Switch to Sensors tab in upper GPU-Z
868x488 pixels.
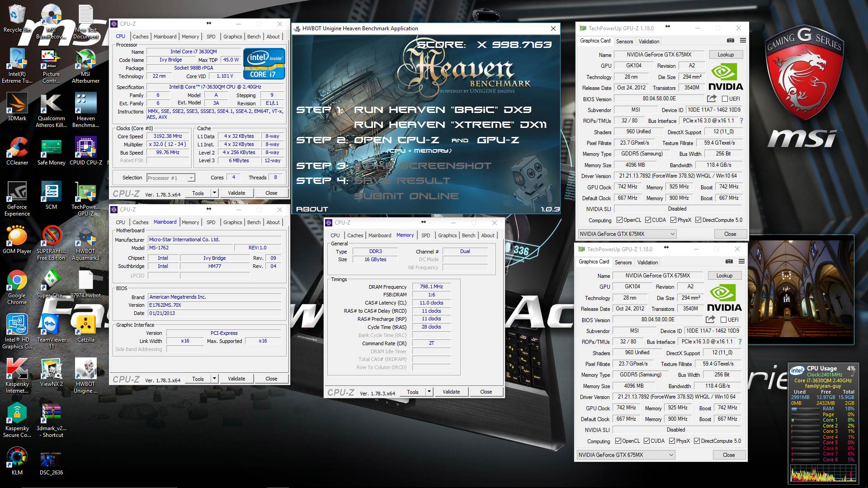(x=624, y=42)
